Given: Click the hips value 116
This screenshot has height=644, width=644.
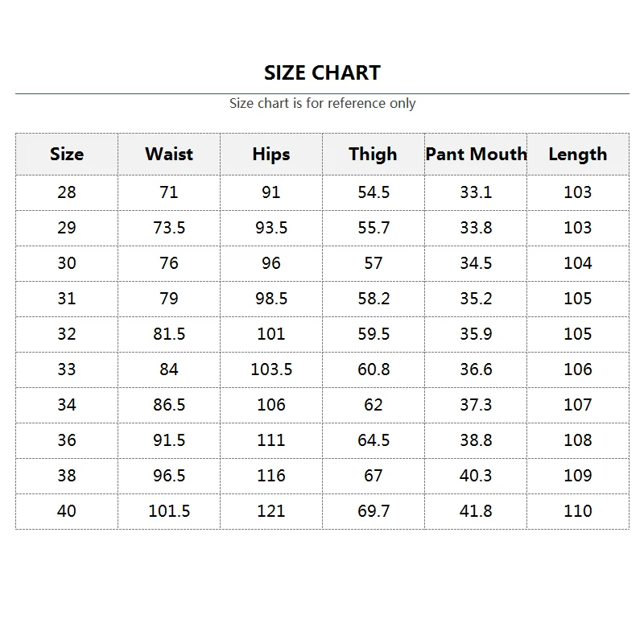Looking at the screenshot, I should 271,476.
